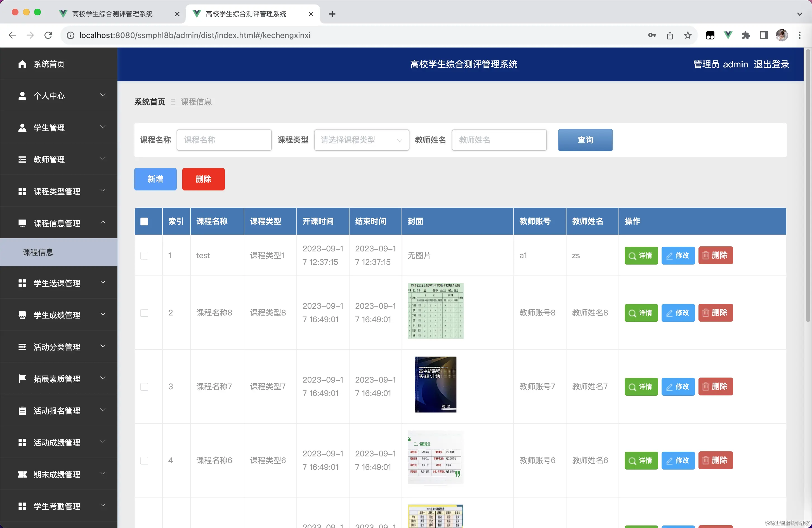Bookmark page with the star icon
Image resolution: width=812 pixels, height=528 pixels.
pos(688,35)
